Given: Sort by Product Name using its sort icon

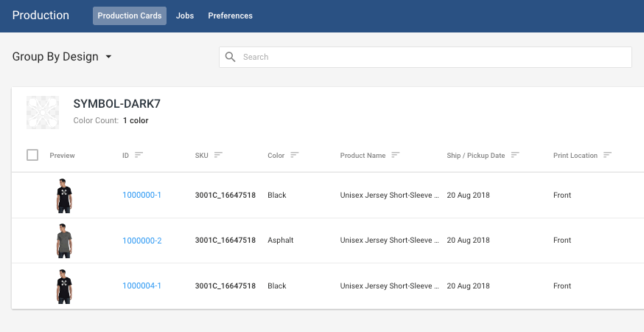Looking at the screenshot, I should pos(395,155).
